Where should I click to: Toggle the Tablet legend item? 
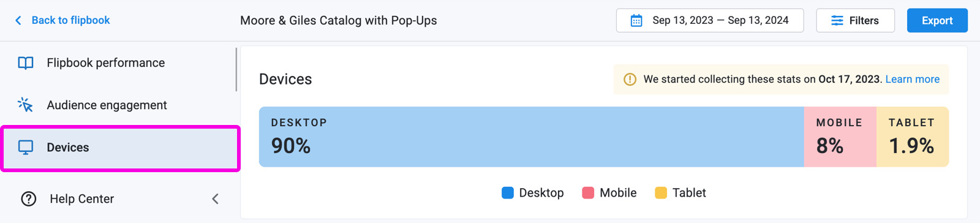pos(680,193)
